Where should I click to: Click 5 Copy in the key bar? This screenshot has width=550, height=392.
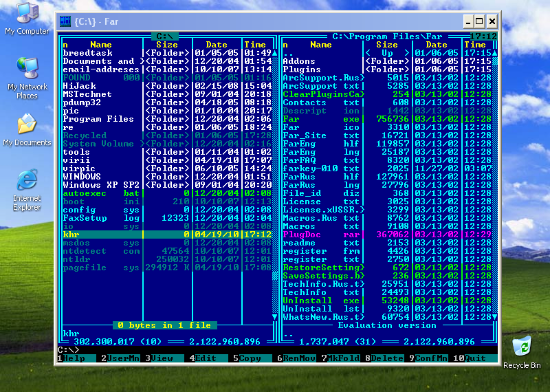[252, 358]
